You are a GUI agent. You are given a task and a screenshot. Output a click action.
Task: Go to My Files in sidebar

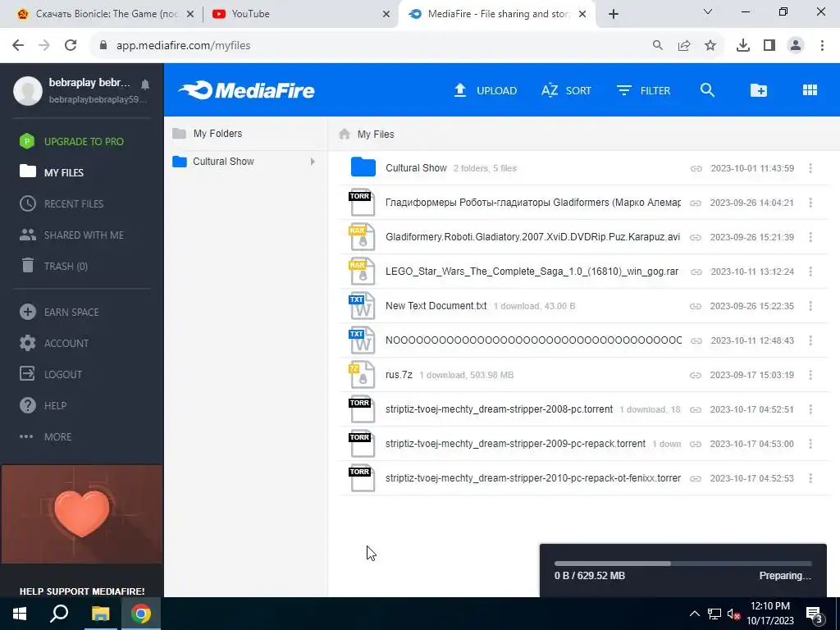click(x=52, y=172)
